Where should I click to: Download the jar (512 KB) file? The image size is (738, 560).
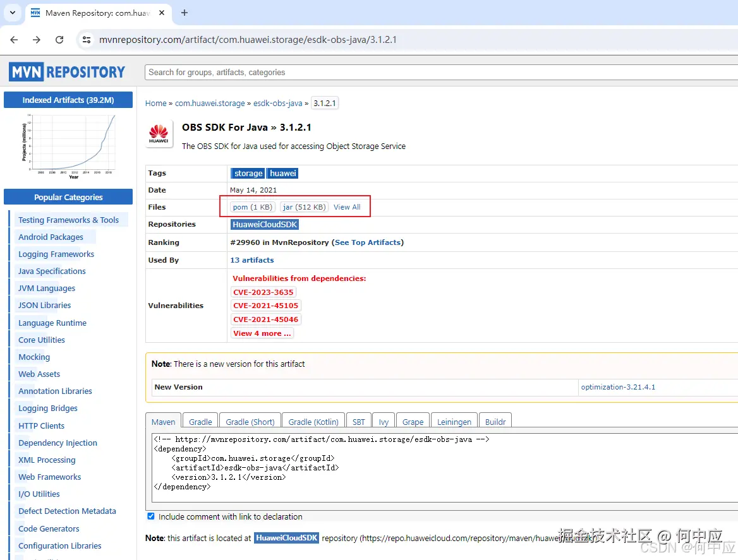(x=304, y=207)
